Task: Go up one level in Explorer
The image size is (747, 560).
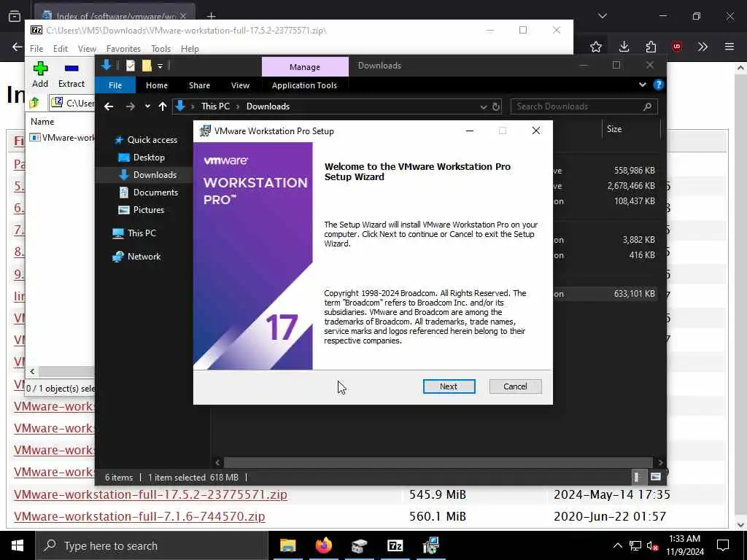Action: pyautogui.click(x=163, y=106)
